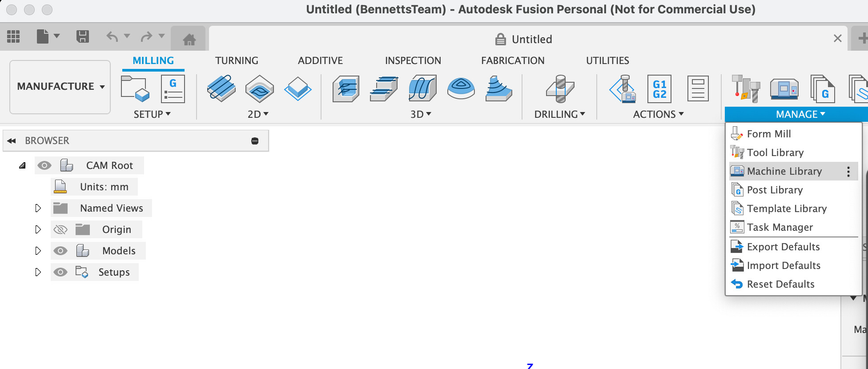Show the hidden Origin folder
Viewport: 868px width, 369px height.
(x=60, y=229)
